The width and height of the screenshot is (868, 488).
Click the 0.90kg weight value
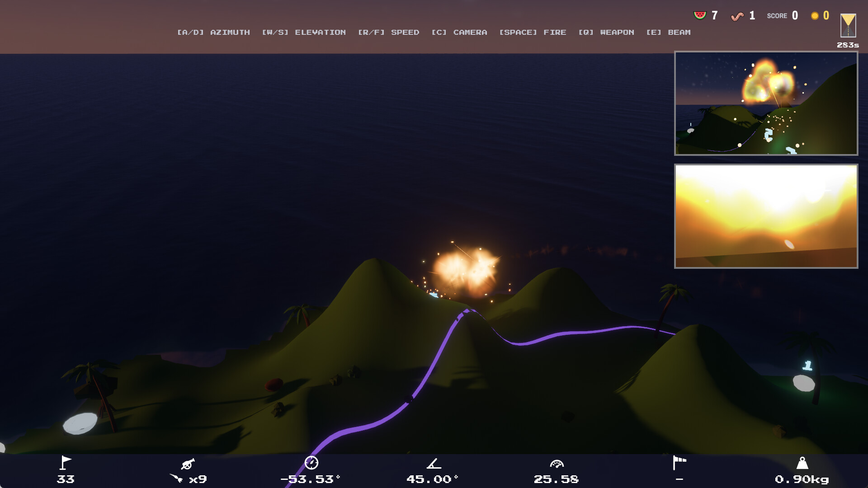point(802,479)
